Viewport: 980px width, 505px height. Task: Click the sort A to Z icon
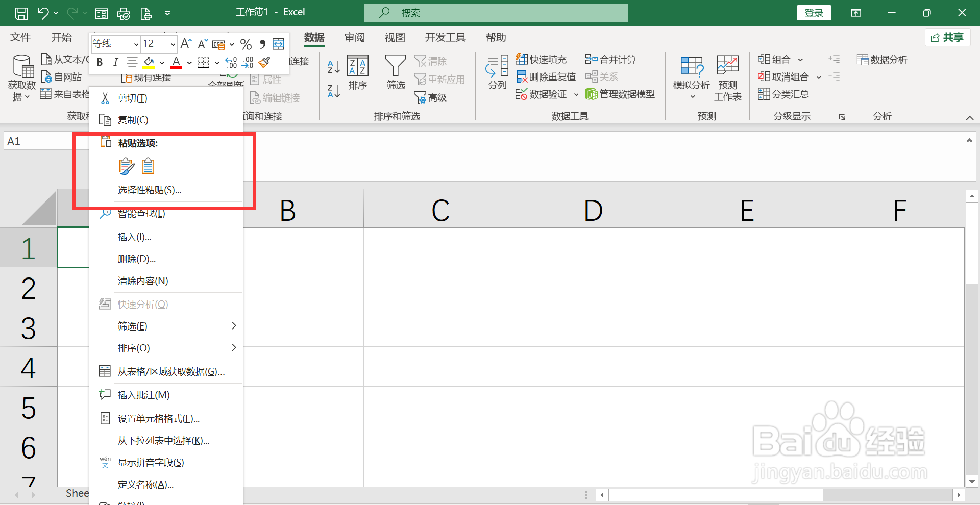point(333,66)
